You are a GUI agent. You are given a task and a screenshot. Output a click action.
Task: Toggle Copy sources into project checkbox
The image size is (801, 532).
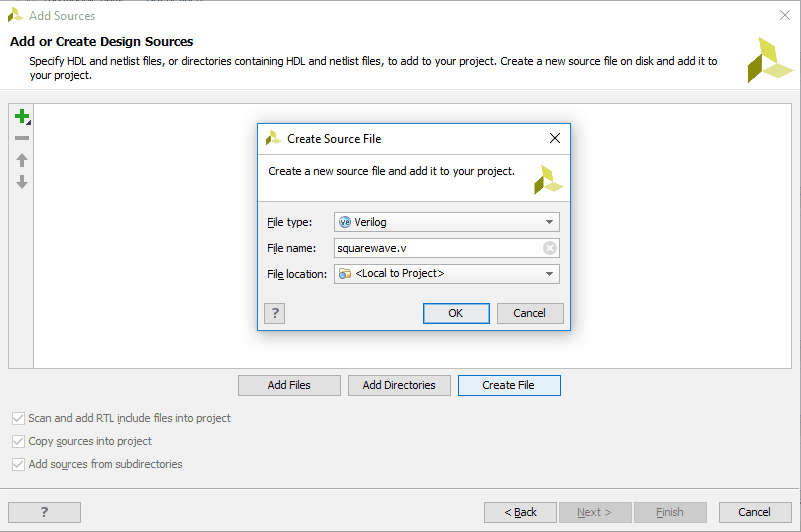pos(18,441)
